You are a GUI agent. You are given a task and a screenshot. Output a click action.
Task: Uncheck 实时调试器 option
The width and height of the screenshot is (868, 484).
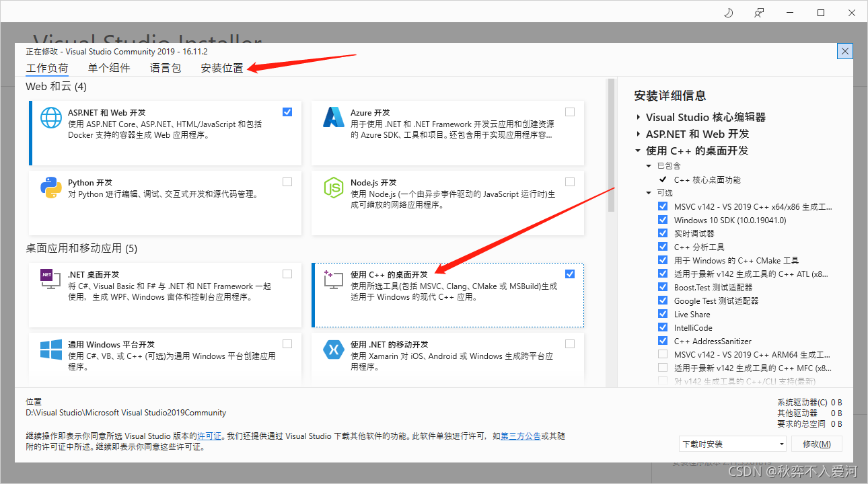663,233
